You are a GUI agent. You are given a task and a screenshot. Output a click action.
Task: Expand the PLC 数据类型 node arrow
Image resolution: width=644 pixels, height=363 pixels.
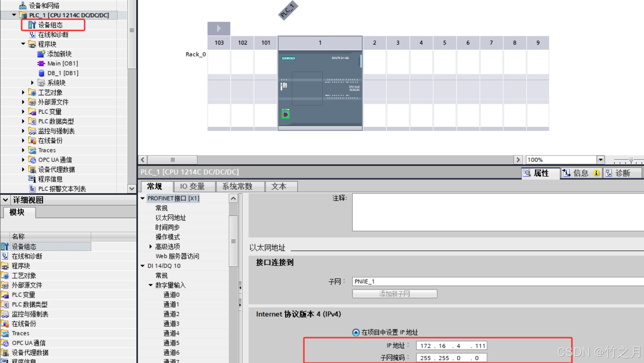coord(23,121)
